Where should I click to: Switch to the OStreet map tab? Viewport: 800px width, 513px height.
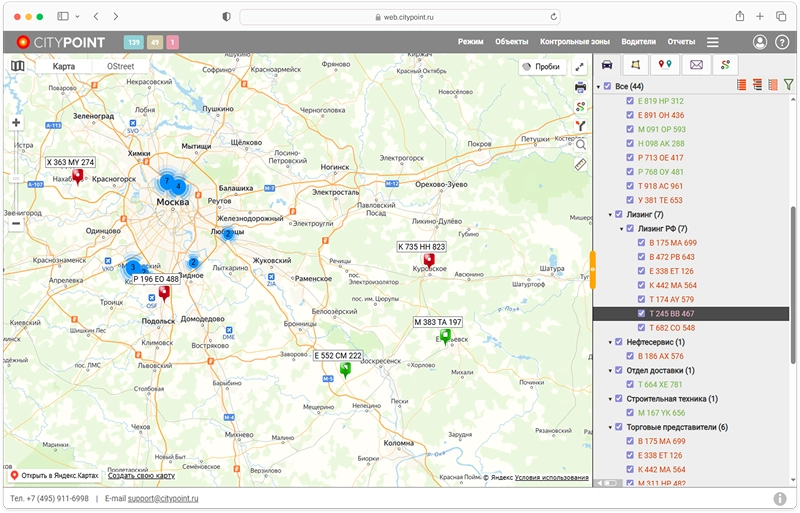coord(120,66)
